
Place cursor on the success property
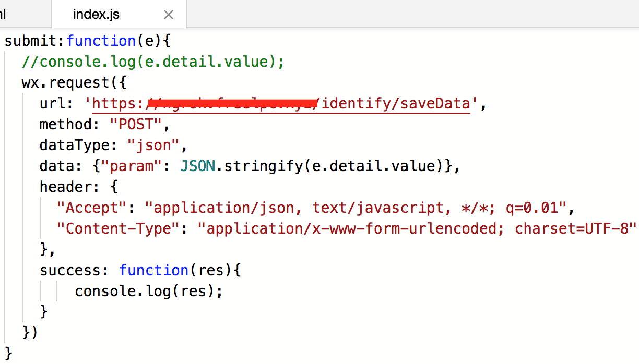[70, 270]
